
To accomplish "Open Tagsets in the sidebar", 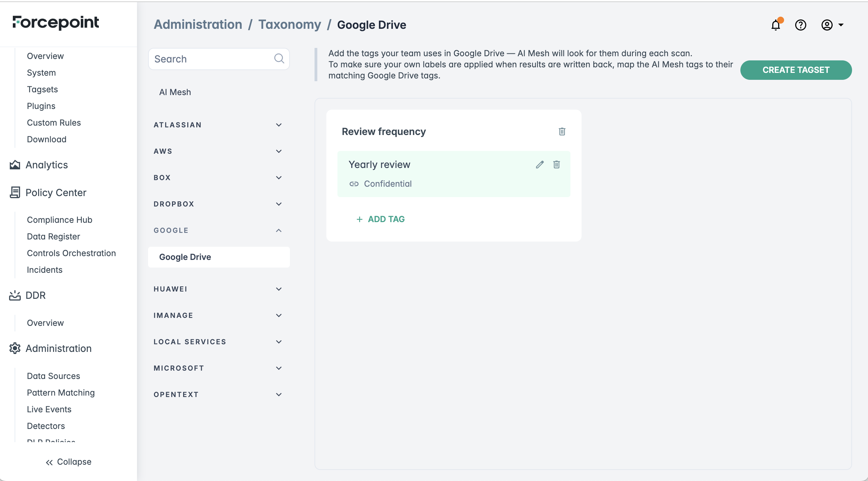I will (42, 90).
